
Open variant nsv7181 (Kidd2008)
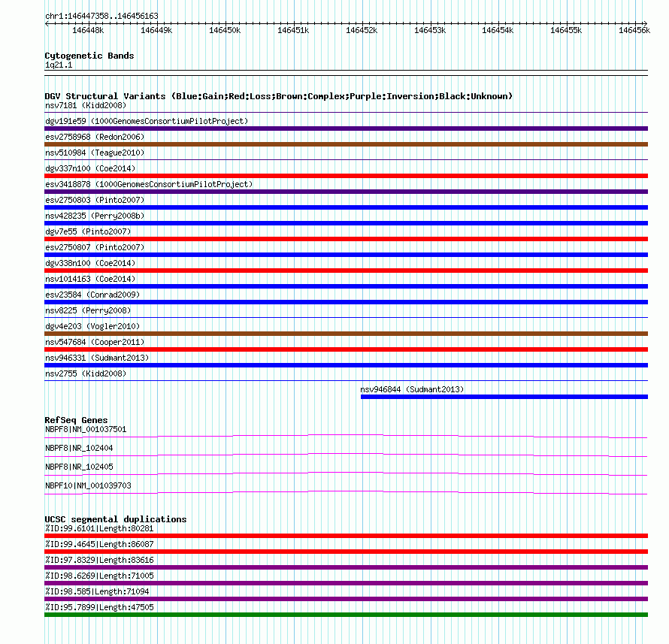(x=86, y=105)
